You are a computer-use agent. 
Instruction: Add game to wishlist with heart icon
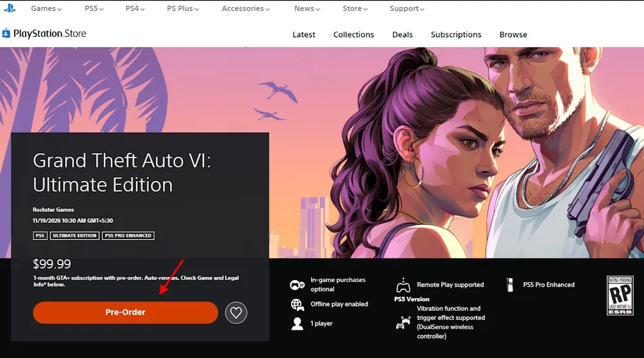[236, 312]
